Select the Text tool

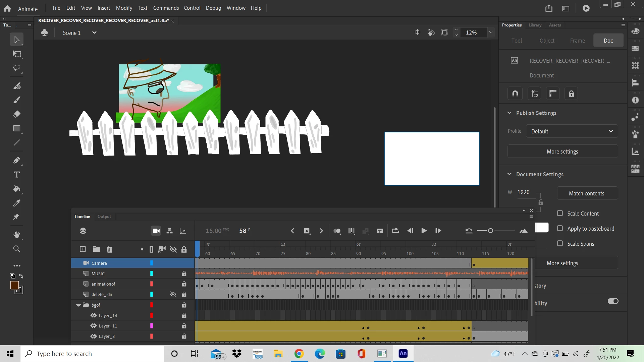click(17, 175)
